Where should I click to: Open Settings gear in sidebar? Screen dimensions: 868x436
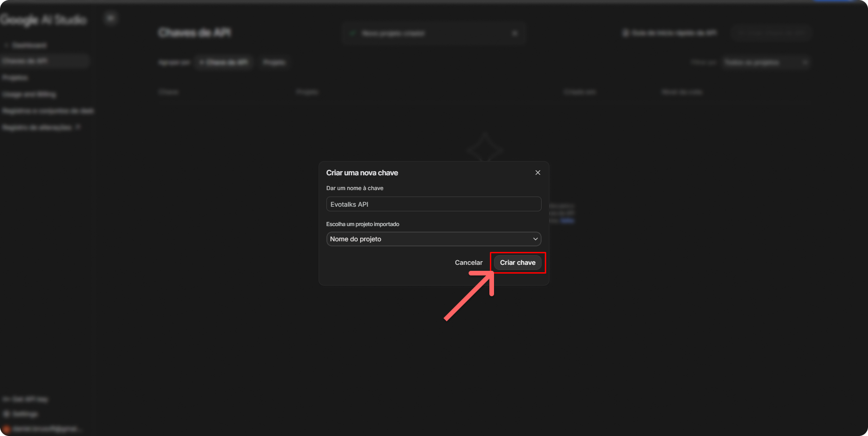pyautogui.click(x=6, y=414)
